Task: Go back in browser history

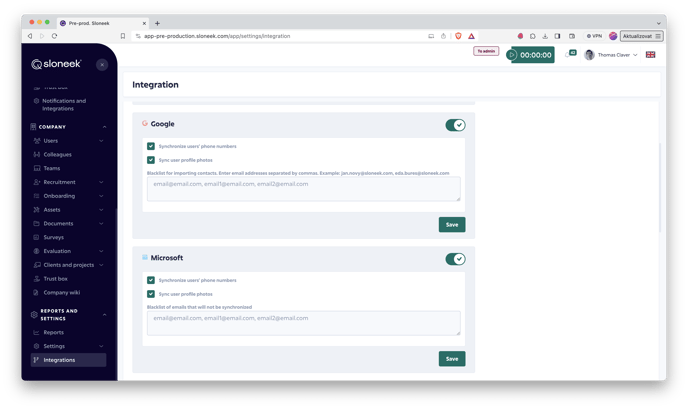Action: 30,36
